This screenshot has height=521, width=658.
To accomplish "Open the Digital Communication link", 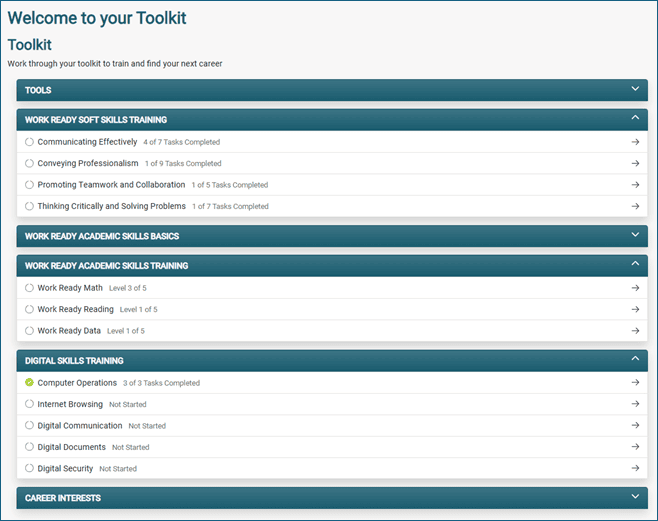I will [80, 425].
